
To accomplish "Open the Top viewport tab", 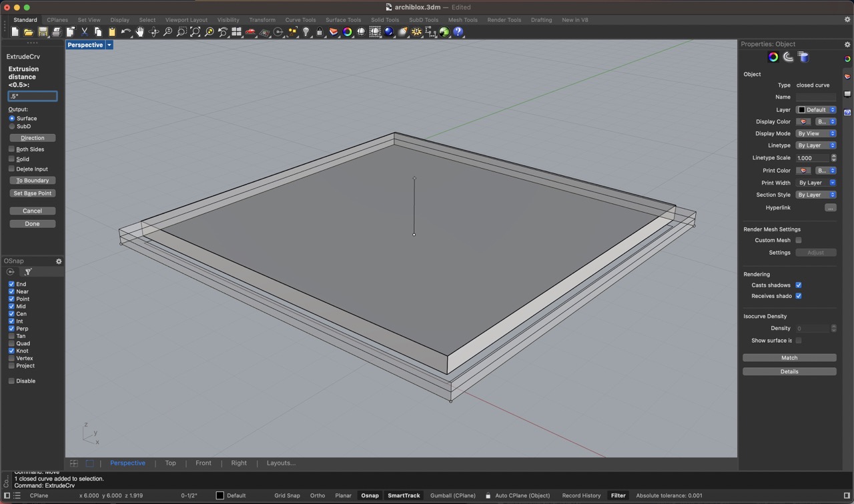I will pyautogui.click(x=170, y=463).
